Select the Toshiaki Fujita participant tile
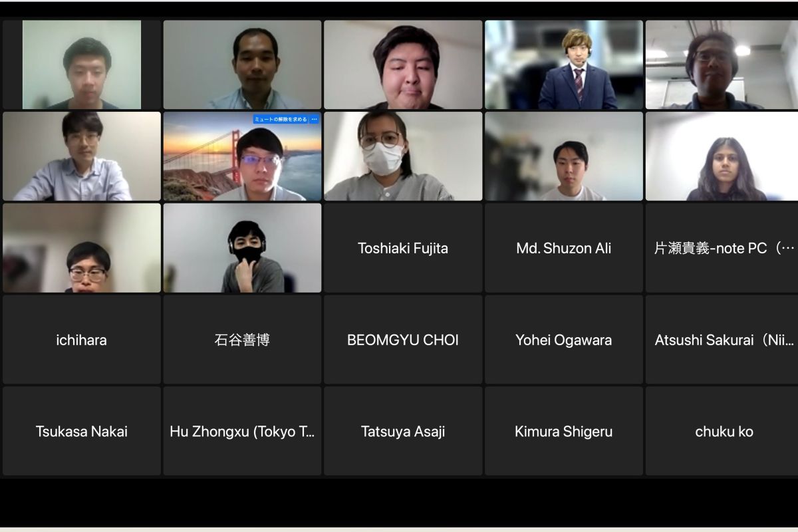Image resolution: width=798 pixels, height=532 pixels. click(403, 248)
